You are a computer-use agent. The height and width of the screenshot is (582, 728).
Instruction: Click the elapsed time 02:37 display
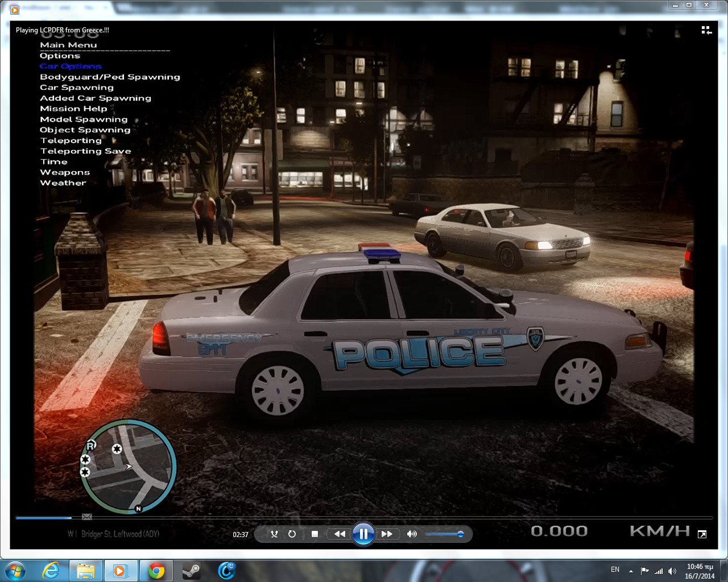point(241,534)
